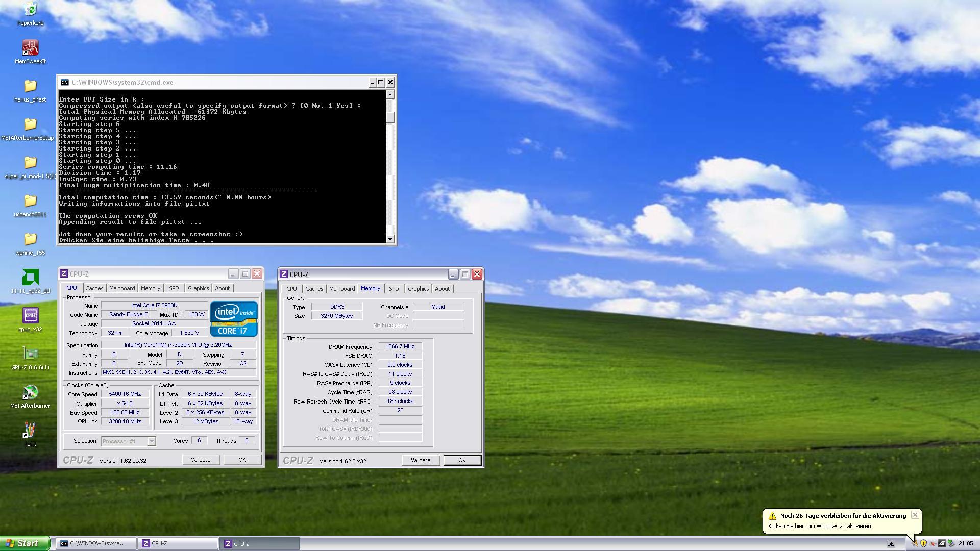Click the cmd window scrollbar thumb
Image resolution: width=980 pixels, height=551 pixels.
390,117
